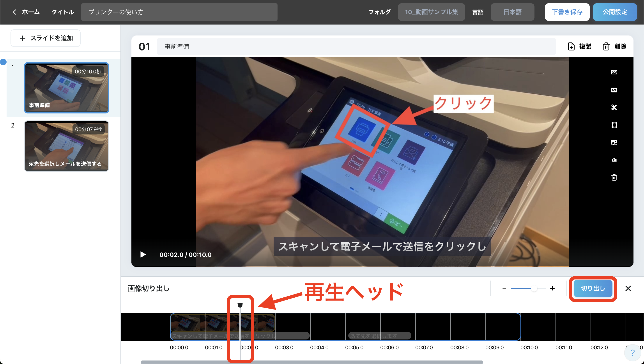644x364 pixels.
Task: Click the crop frame icon
Action: (x=614, y=125)
